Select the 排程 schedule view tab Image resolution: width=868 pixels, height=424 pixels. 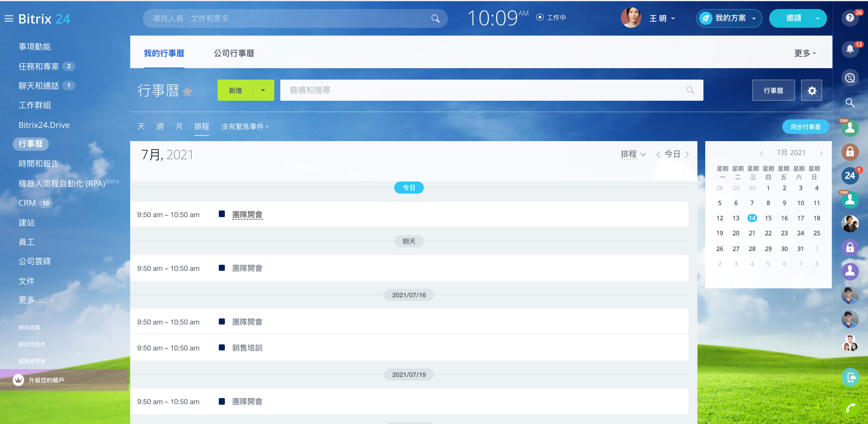pyautogui.click(x=202, y=126)
